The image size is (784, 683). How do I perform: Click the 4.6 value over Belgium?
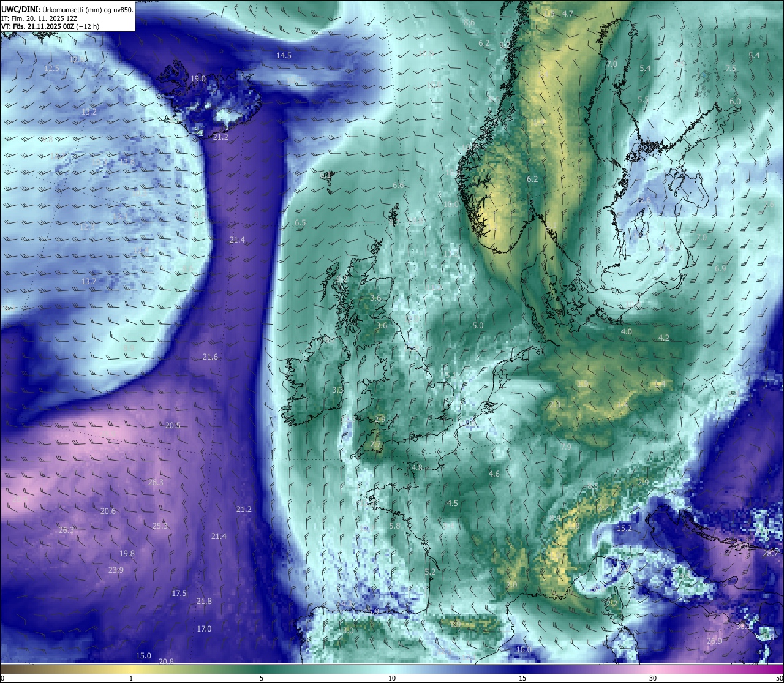pos(494,474)
